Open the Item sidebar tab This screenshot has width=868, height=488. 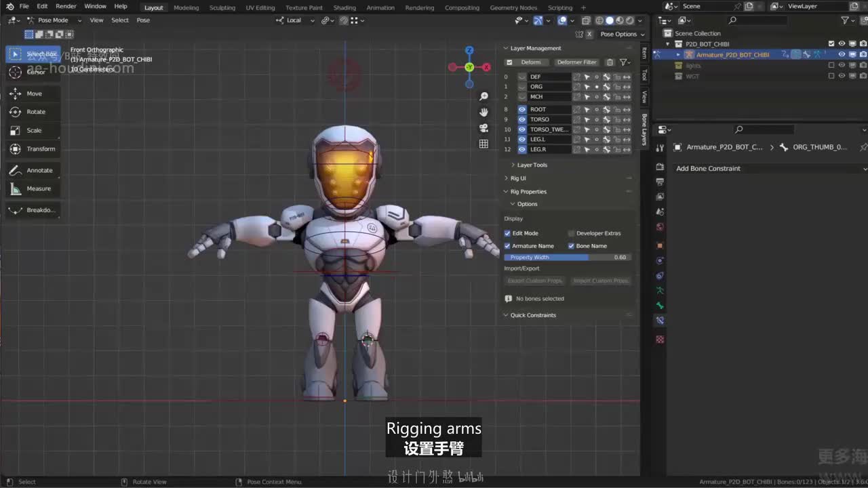(x=644, y=53)
